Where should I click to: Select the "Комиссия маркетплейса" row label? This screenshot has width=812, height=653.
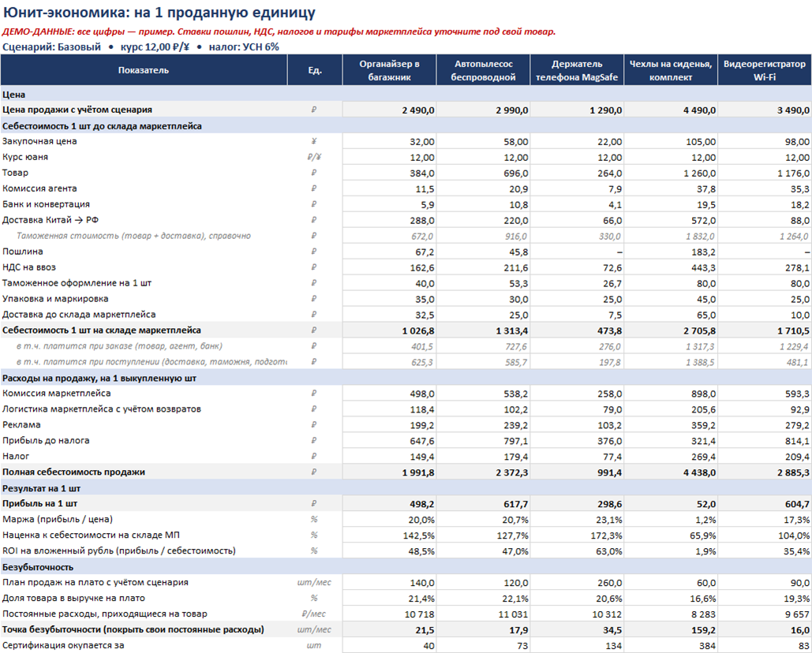57,394
